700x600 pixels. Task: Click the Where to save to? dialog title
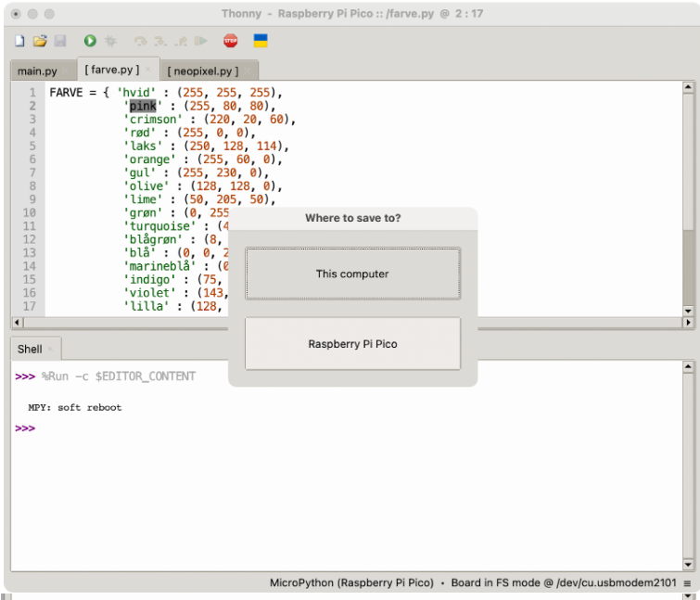352,218
